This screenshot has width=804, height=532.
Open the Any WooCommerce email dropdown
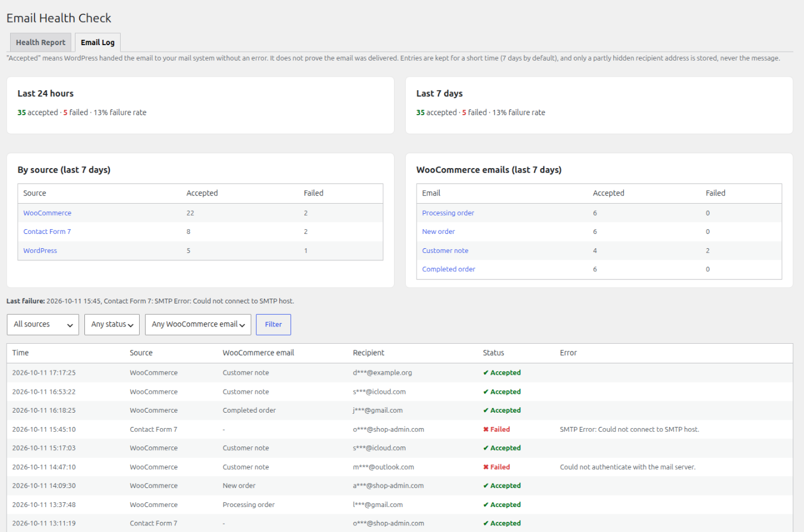click(198, 325)
